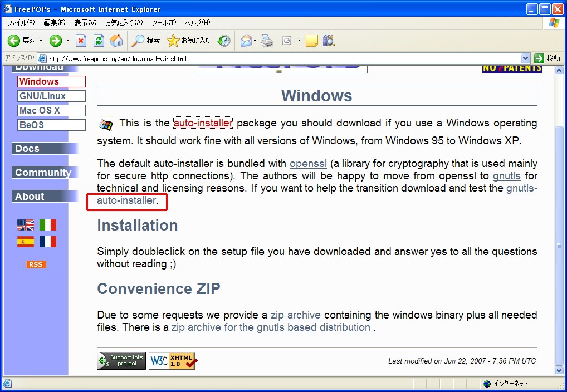
Task: Open the About sidebar section
Action: coord(45,197)
